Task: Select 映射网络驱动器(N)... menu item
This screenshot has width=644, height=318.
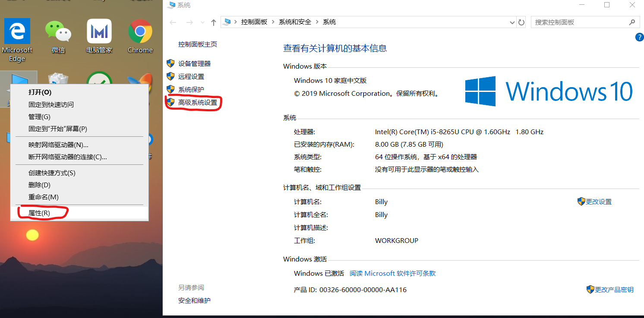Action: click(79, 145)
